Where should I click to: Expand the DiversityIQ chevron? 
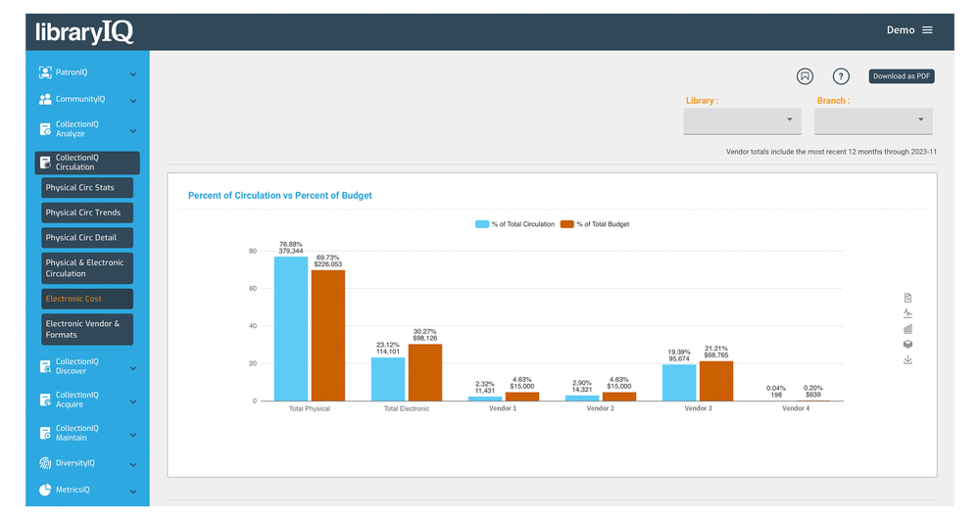133,465
